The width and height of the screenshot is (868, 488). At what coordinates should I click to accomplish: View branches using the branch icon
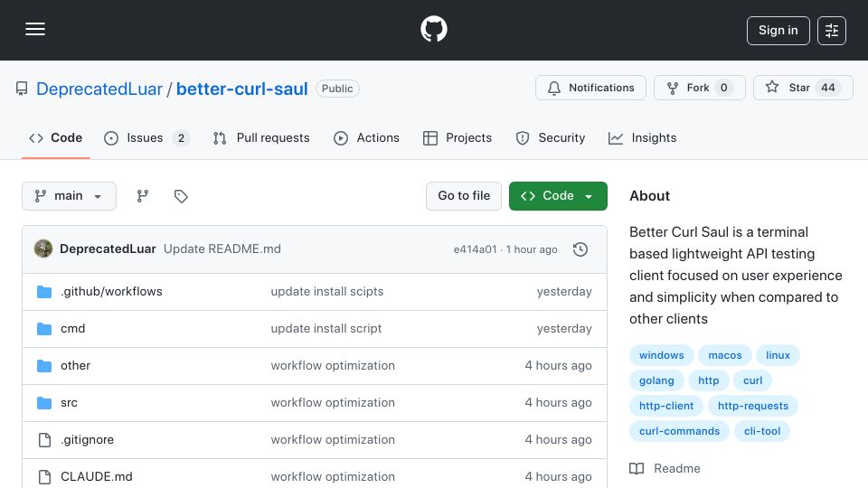coord(143,196)
